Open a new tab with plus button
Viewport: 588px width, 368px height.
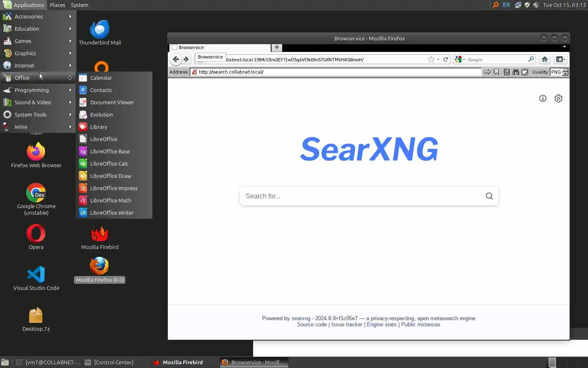click(277, 47)
